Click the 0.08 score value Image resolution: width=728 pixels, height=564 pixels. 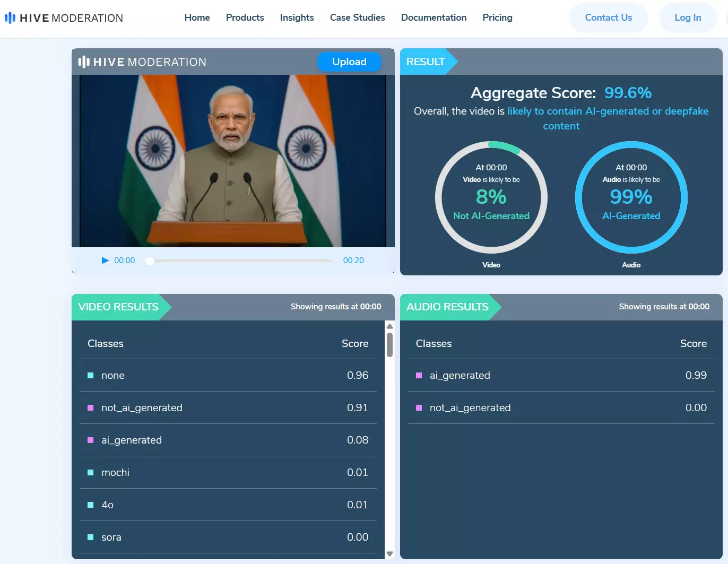pyautogui.click(x=358, y=440)
